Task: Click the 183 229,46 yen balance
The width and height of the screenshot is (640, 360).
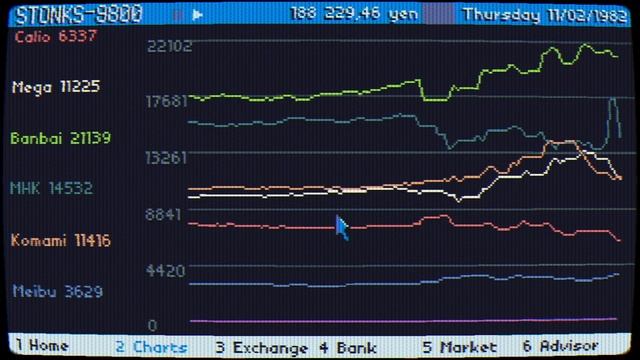Action: (354, 14)
